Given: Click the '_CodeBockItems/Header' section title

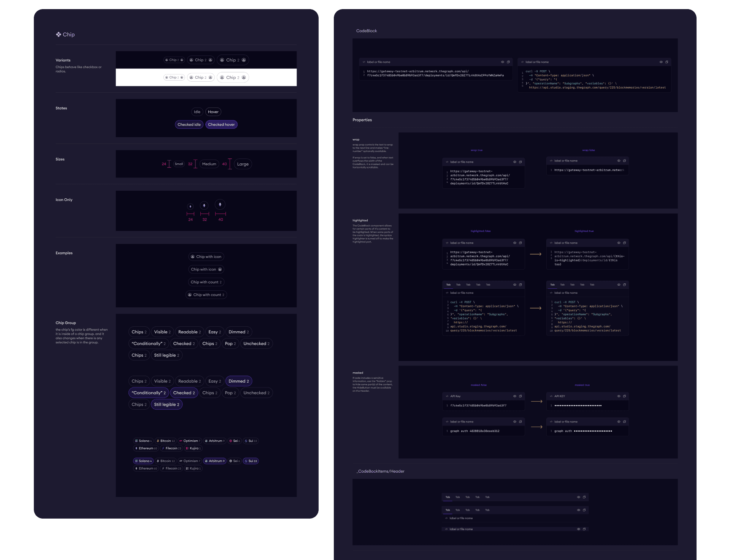Looking at the screenshot, I should pyautogui.click(x=380, y=471).
